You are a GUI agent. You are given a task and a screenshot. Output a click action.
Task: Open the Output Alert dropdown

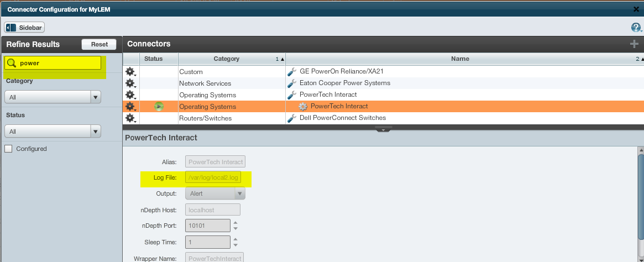[215, 193]
